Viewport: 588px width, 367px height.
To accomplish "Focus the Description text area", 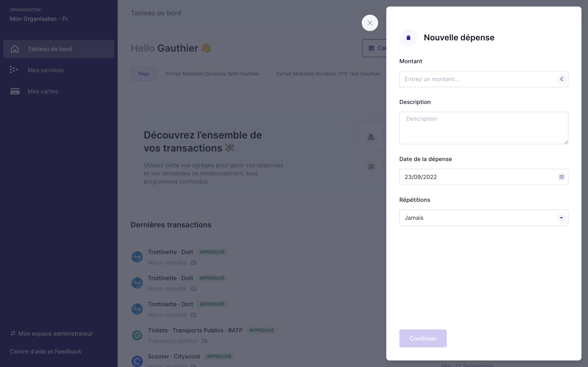I will 483,128.
